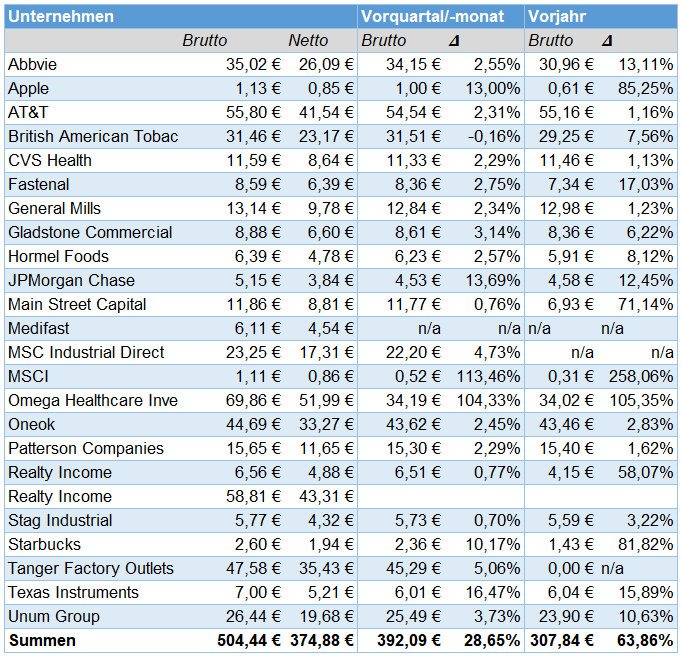Click Tanger Factory Outlets' 0,00 € cell
The height and width of the screenshot is (658, 682).
click(571, 568)
